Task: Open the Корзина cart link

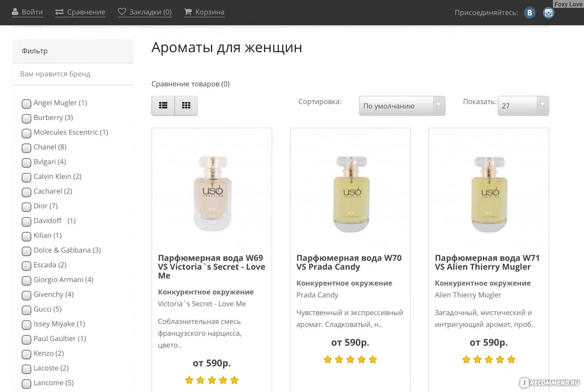Action: [210, 12]
